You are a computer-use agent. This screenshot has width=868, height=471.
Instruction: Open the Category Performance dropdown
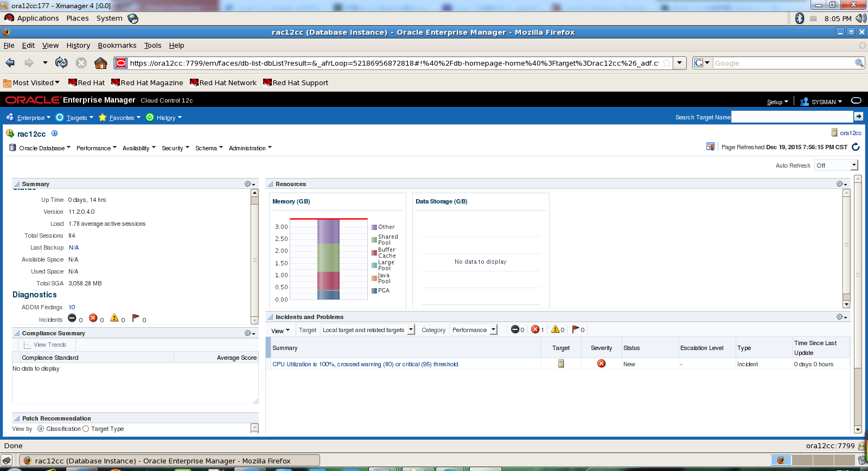tap(474, 330)
